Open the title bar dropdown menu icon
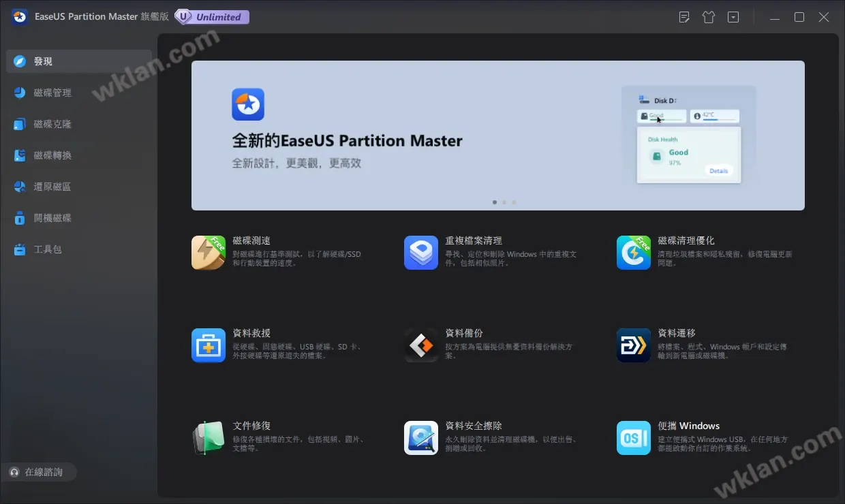The image size is (845, 504). pyautogui.click(x=733, y=17)
